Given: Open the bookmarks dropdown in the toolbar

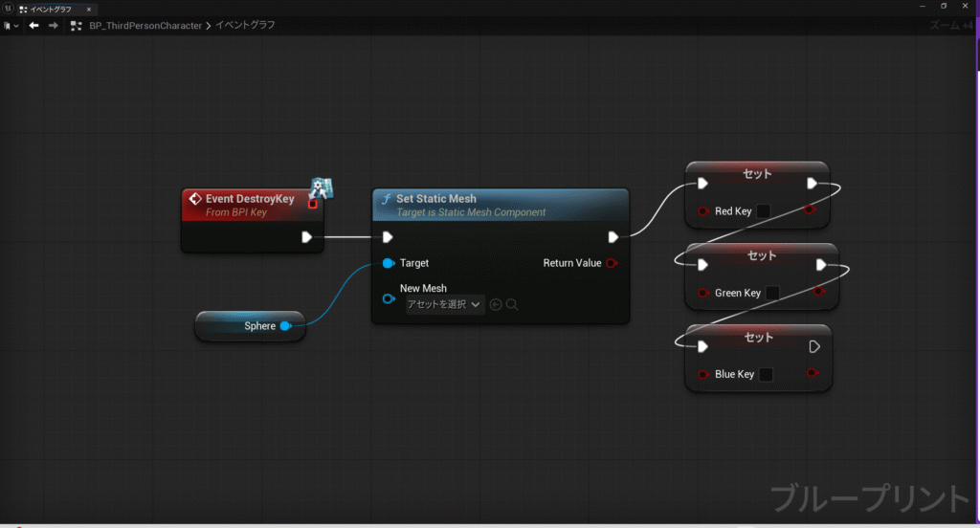Looking at the screenshot, I should (11, 26).
